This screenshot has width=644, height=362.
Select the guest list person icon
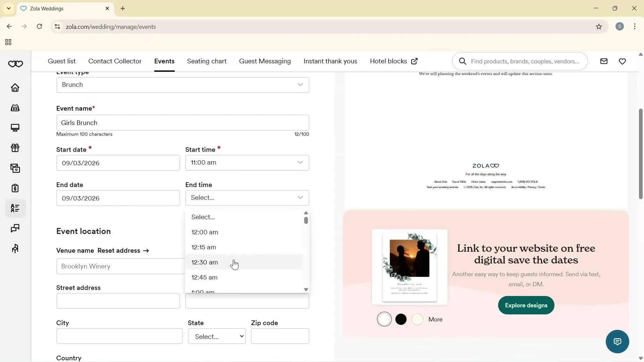point(15,208)
